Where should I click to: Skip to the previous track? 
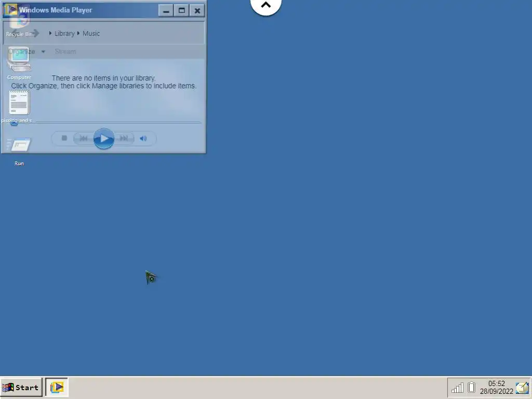click(x=84, y=138)
